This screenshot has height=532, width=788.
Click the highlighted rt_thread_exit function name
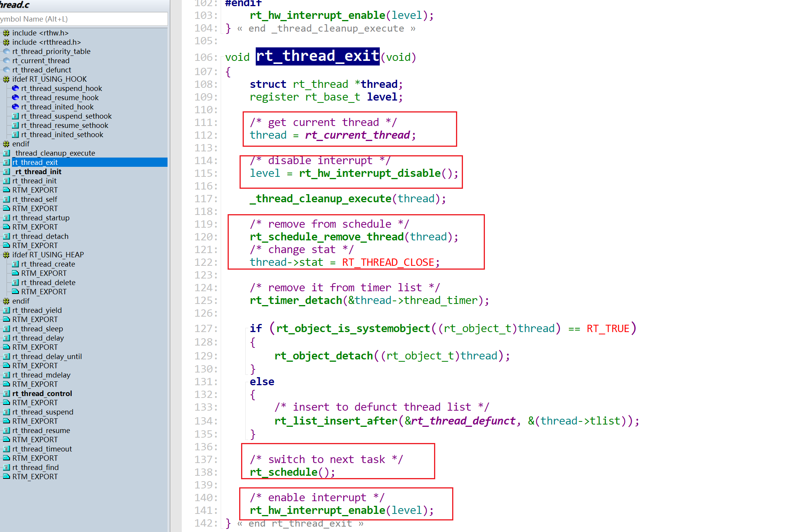pyautogui.click(x=317, y=56)
